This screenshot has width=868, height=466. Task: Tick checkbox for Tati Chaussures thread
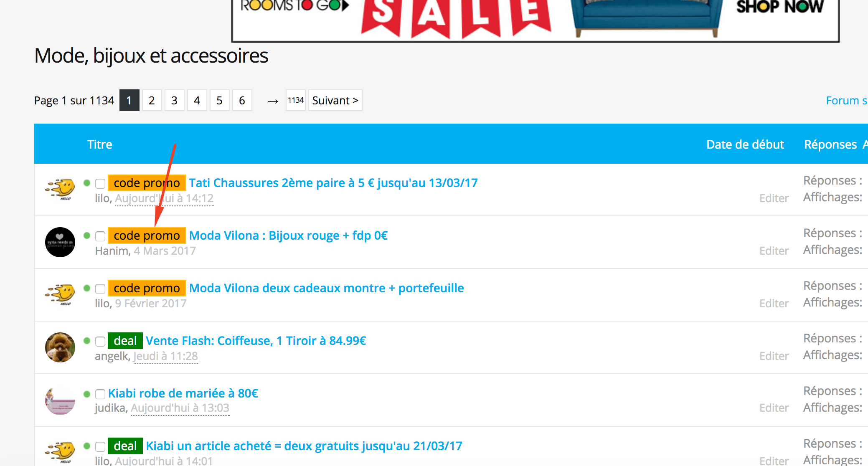(100, 184)
